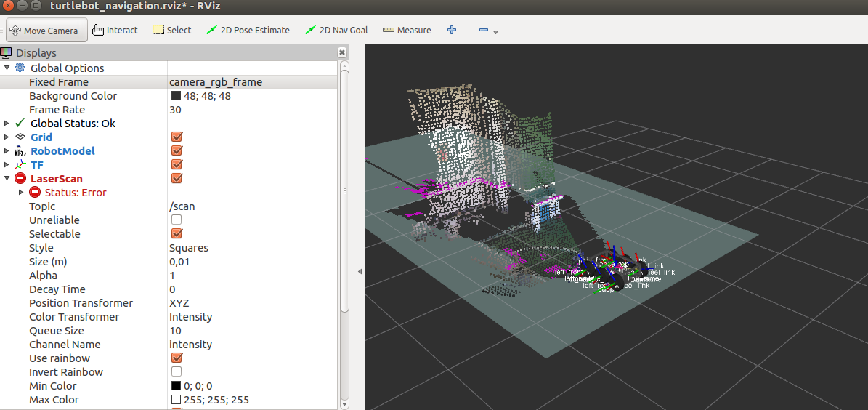Pick the 2D Pose Estimate tool
The image size is (868, 410).
[248, 31]
